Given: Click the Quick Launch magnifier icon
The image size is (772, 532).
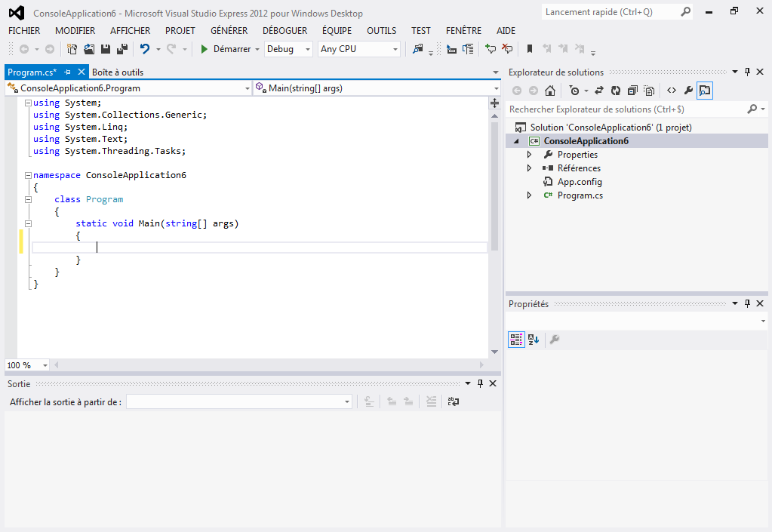Looking at the screenshot, I should coord(685,12).
